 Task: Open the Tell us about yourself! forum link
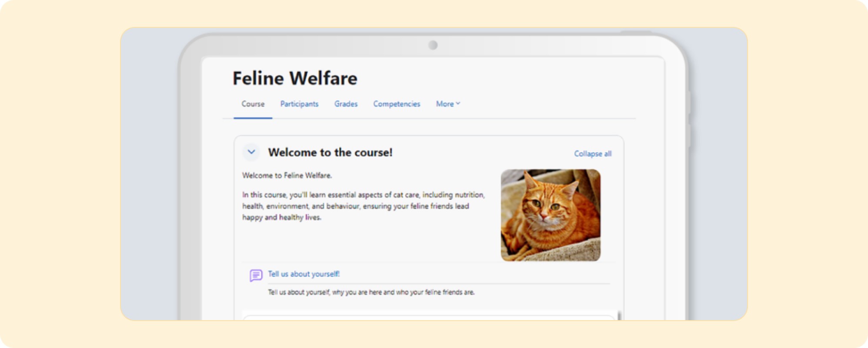(x=304, y=274)
